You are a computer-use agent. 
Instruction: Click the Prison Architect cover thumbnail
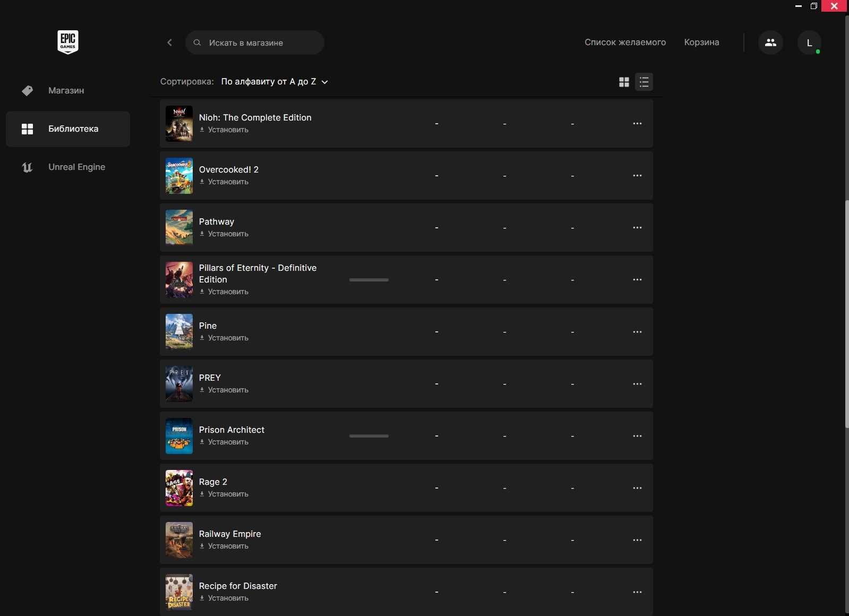click(x=179, y=436)
